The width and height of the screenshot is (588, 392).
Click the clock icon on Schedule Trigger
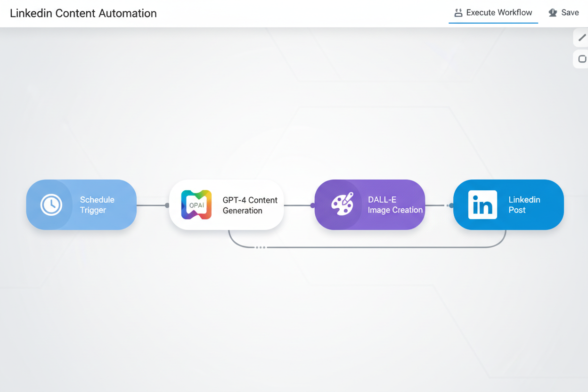click(51, 205)
